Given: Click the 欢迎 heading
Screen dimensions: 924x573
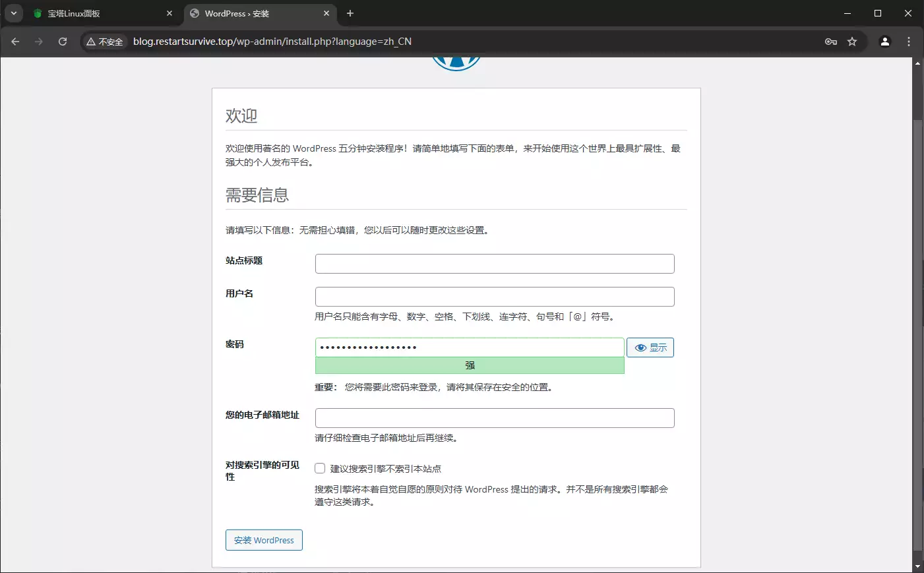Looking at the screenshot, I should tap(241, 116).
